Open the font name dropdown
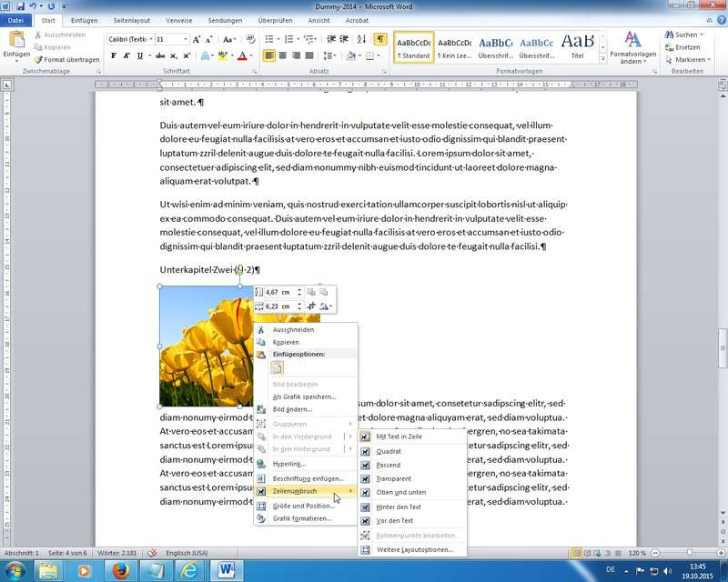 (149, 40)
